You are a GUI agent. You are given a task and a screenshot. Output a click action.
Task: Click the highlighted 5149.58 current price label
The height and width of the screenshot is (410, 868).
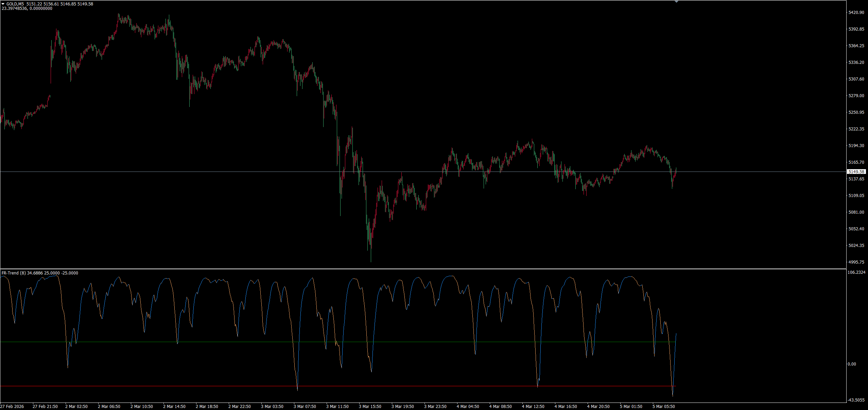[856, 172]
